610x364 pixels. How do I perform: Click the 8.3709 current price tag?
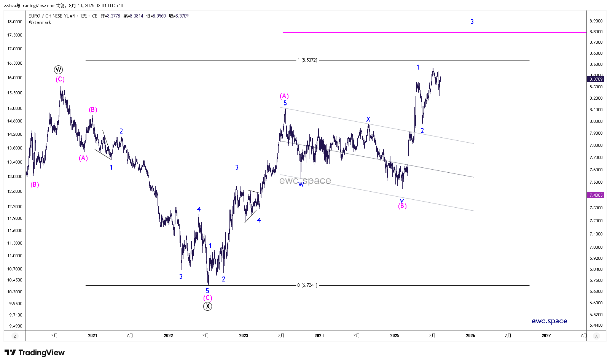coord(596,79)
